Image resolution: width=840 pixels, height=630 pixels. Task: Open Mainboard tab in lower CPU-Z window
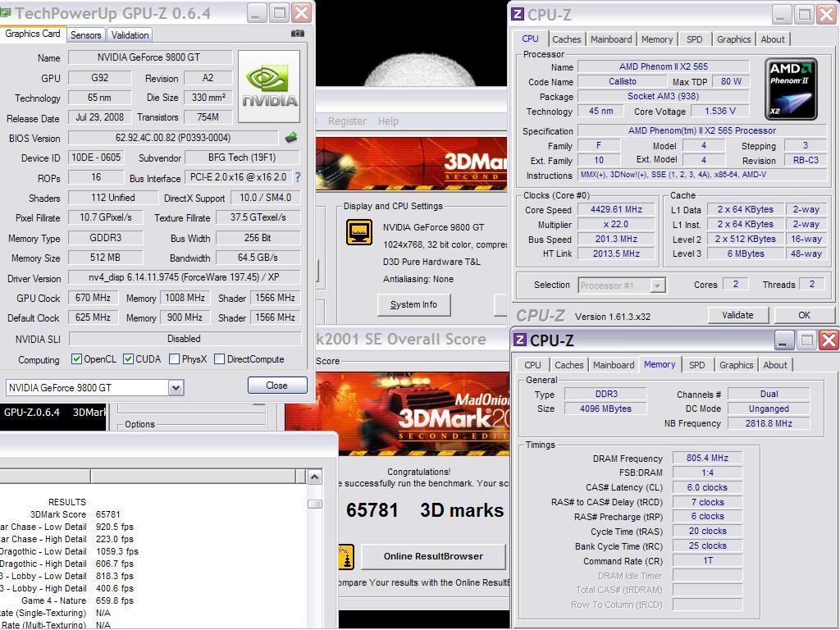614,365
